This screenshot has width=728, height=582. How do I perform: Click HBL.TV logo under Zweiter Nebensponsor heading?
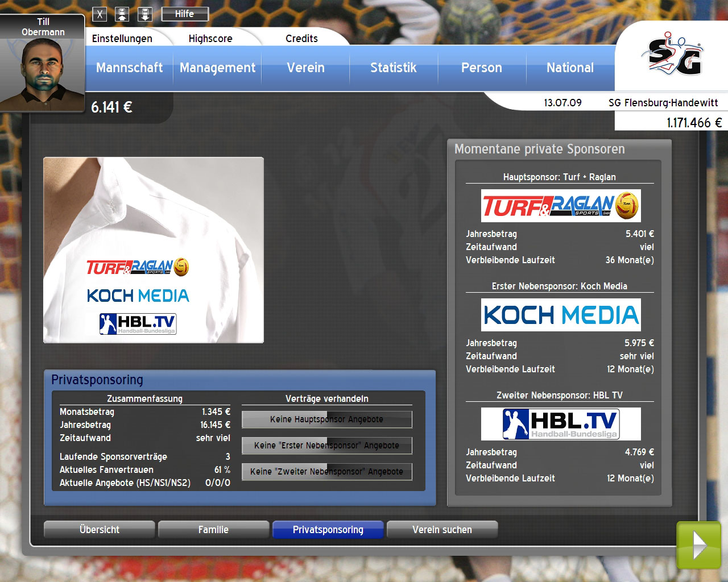click(561, 424)
